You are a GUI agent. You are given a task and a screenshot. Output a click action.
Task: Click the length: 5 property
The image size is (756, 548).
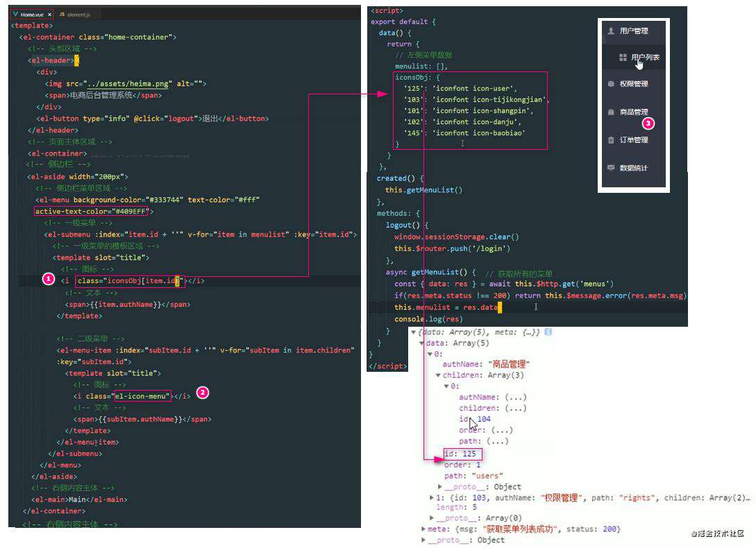(457, 507)
